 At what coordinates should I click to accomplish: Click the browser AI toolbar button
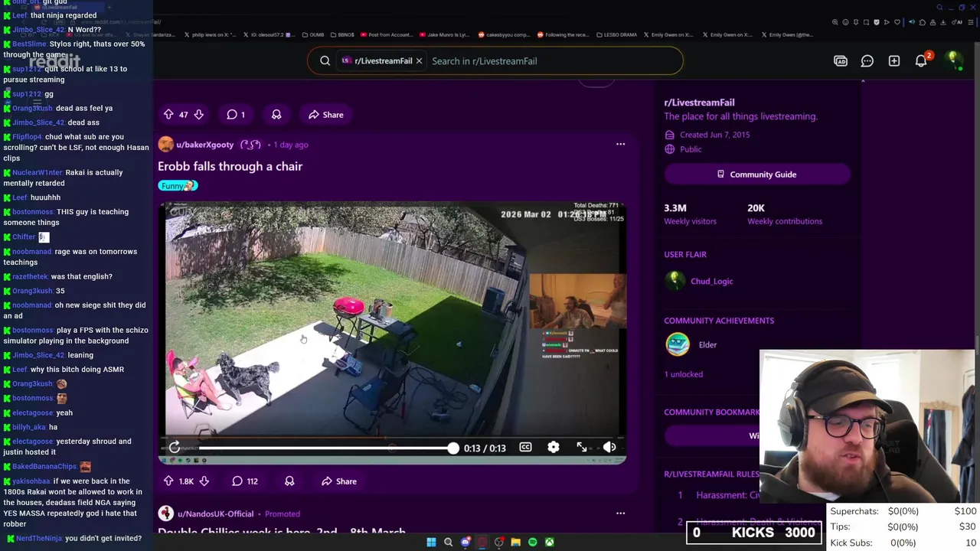(x=959, y=22)
